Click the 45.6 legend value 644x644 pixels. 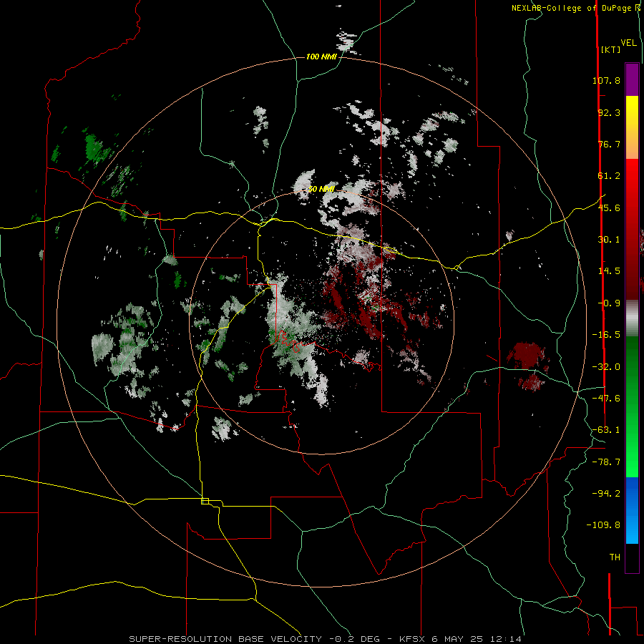[609, 208]
